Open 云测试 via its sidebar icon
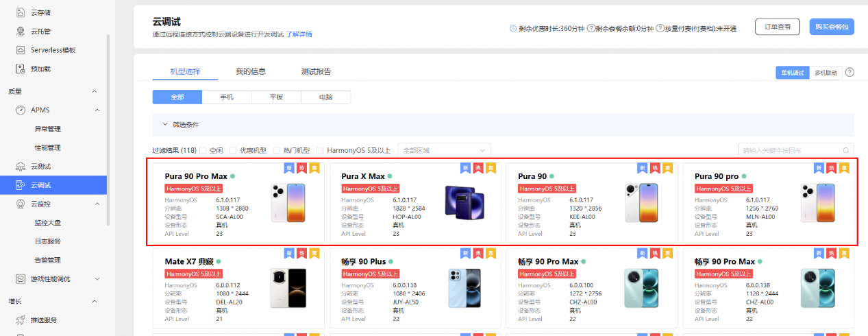The height and width of the screenshot is (336, 868). pyautogui.click(x=21, y=167)
